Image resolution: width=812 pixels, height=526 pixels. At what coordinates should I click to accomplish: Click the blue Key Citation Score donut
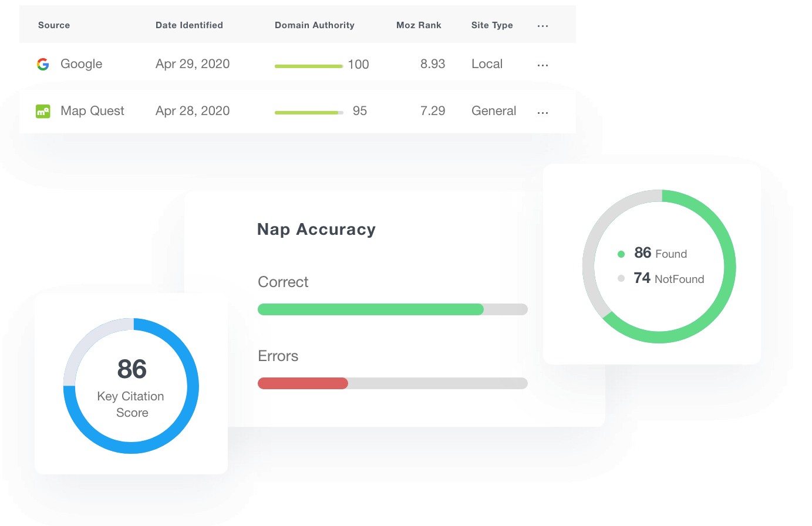tap(131, 386)
